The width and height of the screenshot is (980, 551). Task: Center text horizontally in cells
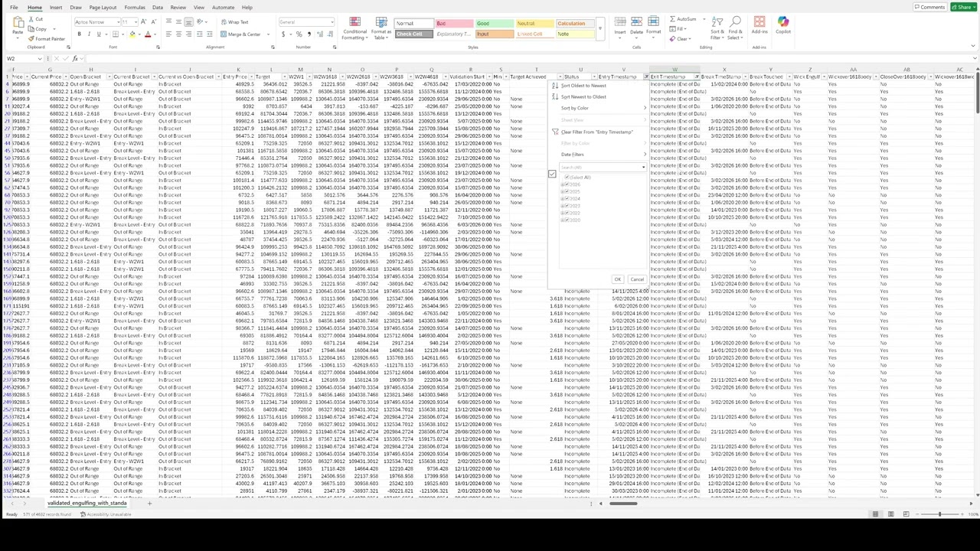(178, 34)
